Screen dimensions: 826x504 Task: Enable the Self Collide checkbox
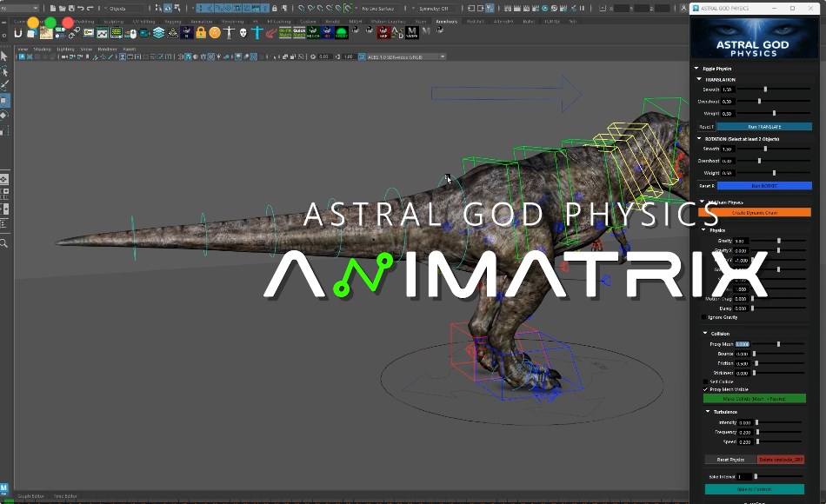pos(705,381)
